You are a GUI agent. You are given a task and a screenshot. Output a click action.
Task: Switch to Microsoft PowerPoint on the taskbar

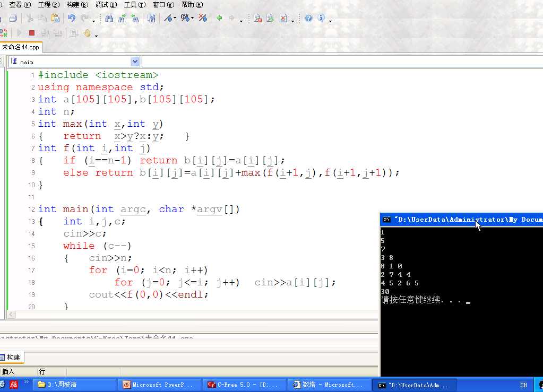click(160, 385)
